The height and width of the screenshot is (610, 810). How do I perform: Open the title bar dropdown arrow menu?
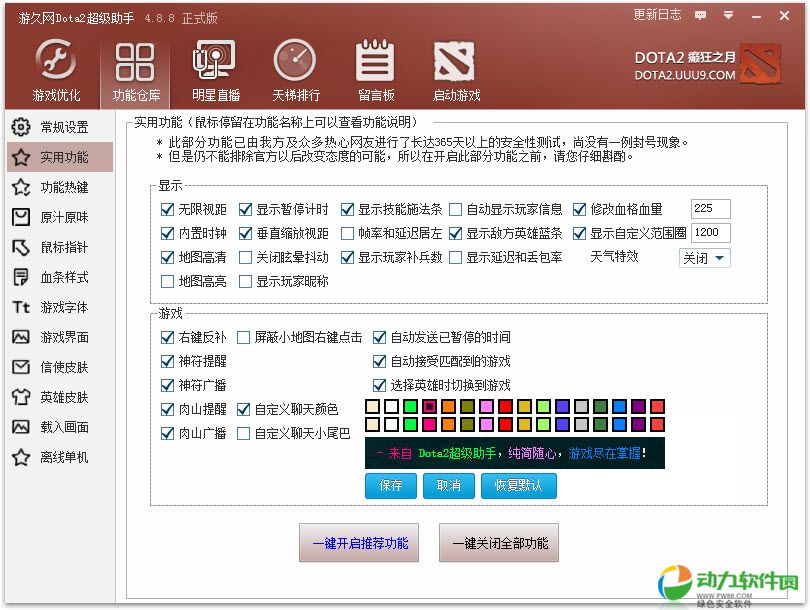click(x=729, y=17)
